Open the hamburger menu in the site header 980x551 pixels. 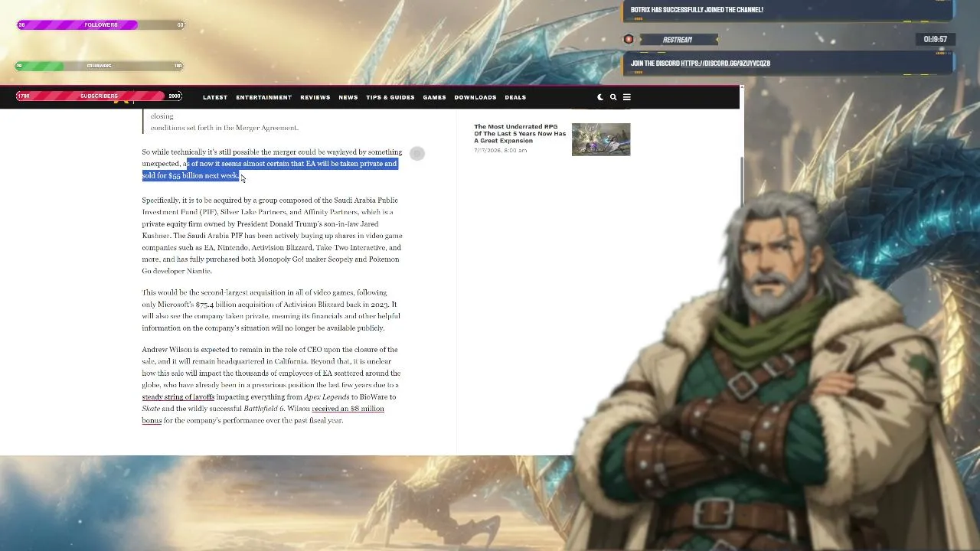click(x=626, y=97)
